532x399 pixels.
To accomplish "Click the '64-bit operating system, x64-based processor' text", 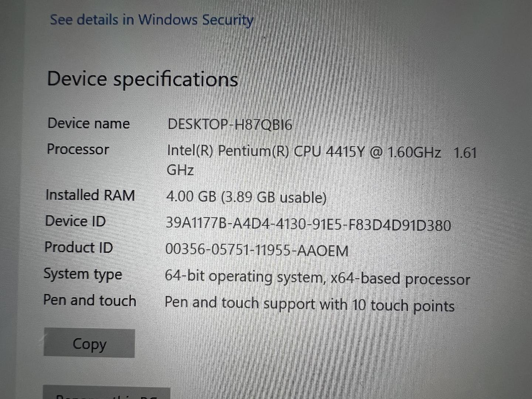I will pos(317,278).
